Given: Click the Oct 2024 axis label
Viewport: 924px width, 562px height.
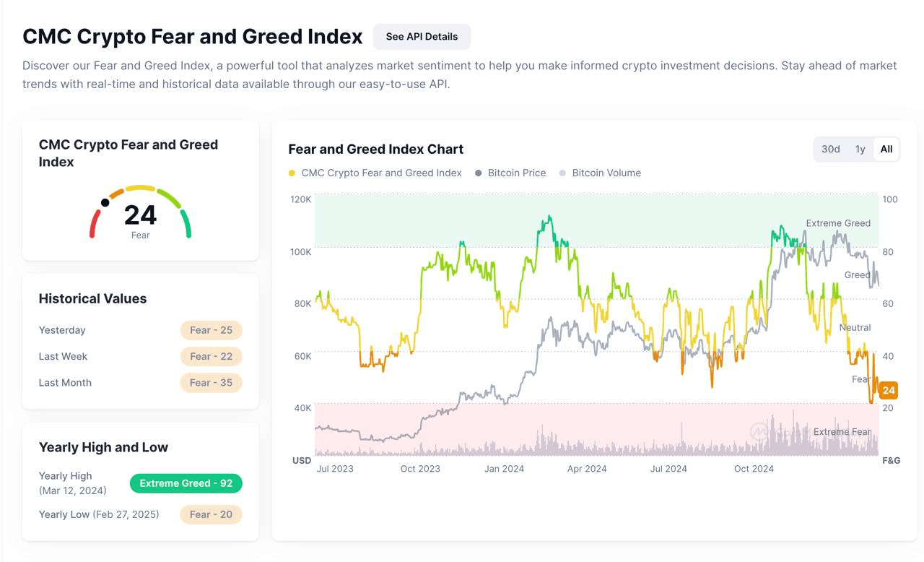Looking at the screenshot, I should pos(754,469).
